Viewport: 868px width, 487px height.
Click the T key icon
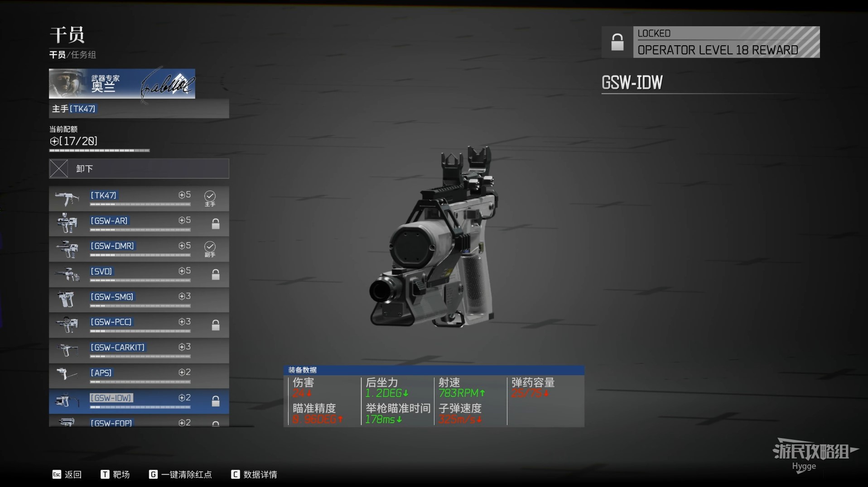[105, 474]
